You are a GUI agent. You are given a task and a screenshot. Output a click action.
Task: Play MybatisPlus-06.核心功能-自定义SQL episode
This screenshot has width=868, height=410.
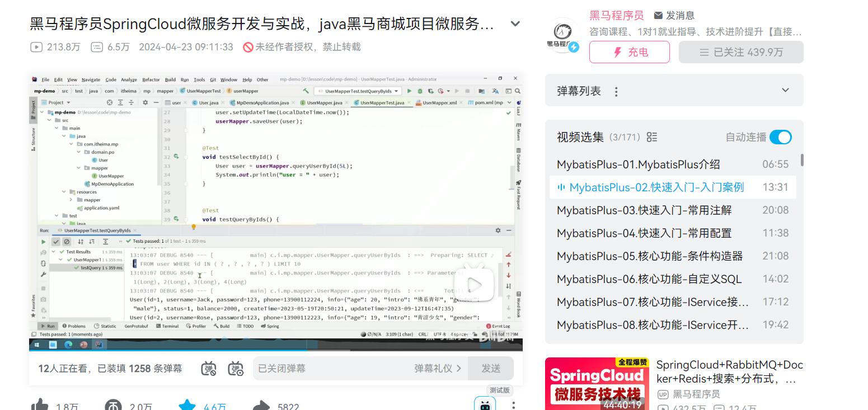pyautogui.click(x=673, y=279)
